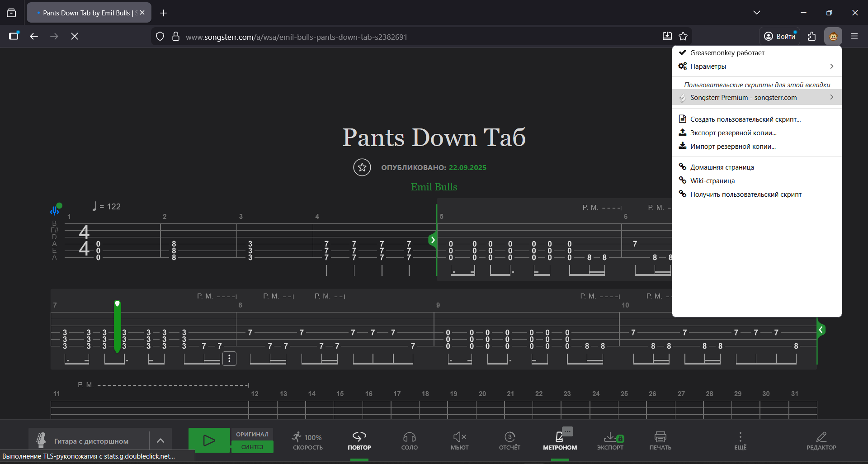Open the Скорость playback speed control
Screen dimensions: 868x464
tap(308, 441)
